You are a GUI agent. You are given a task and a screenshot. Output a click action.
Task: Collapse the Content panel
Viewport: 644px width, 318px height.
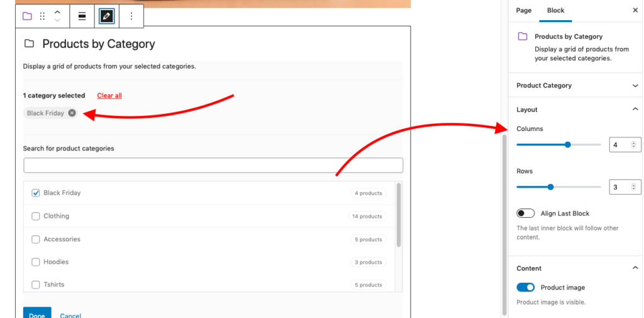(576, 268)
